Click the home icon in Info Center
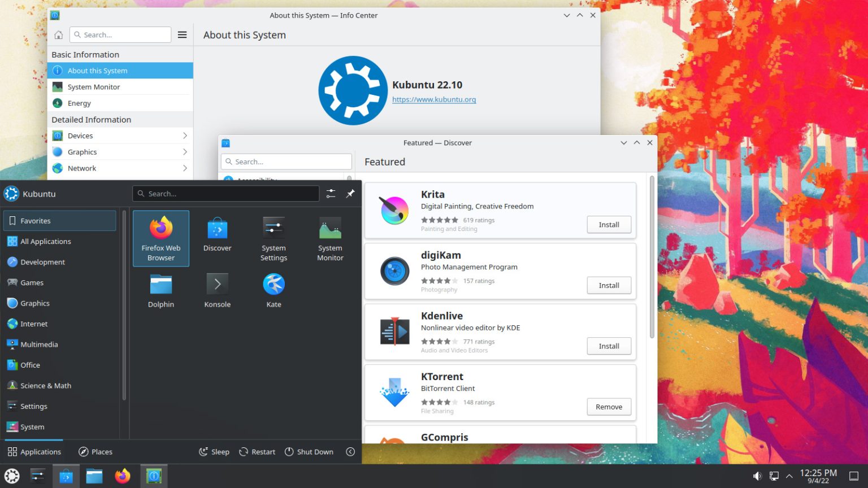This screenshot has height=488, width=868. 58,34
